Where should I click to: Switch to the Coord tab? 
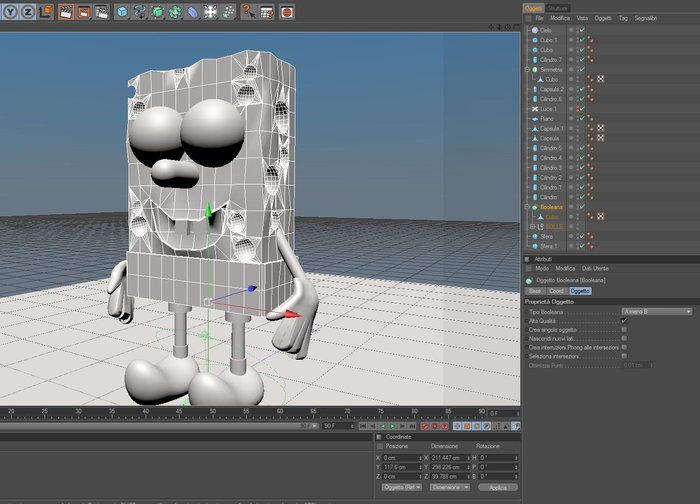tap(556, 291)
